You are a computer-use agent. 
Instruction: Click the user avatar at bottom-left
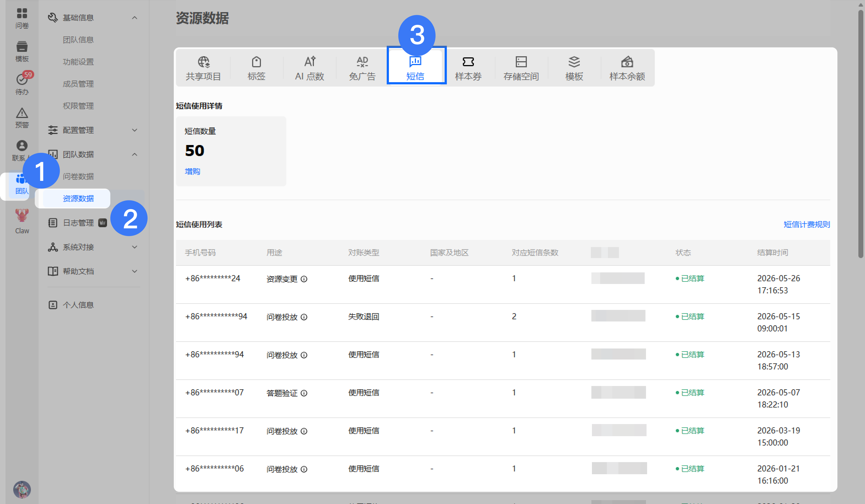point(22,489)
